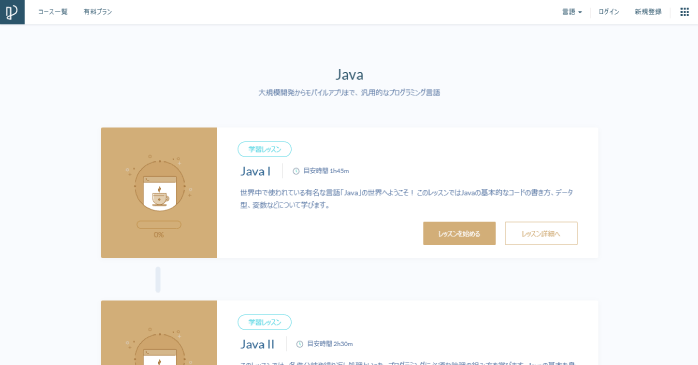Click the Java page heading

click(x=349, y=74)
